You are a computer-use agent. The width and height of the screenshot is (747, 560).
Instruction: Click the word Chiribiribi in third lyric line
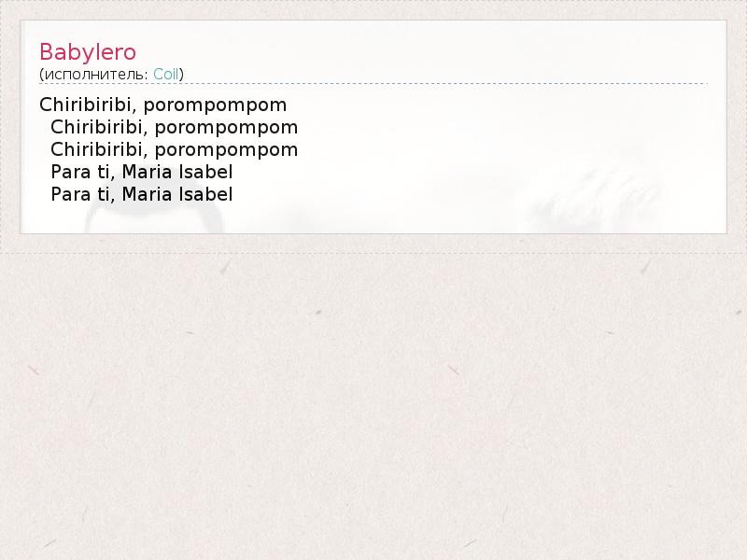[97, 150]
